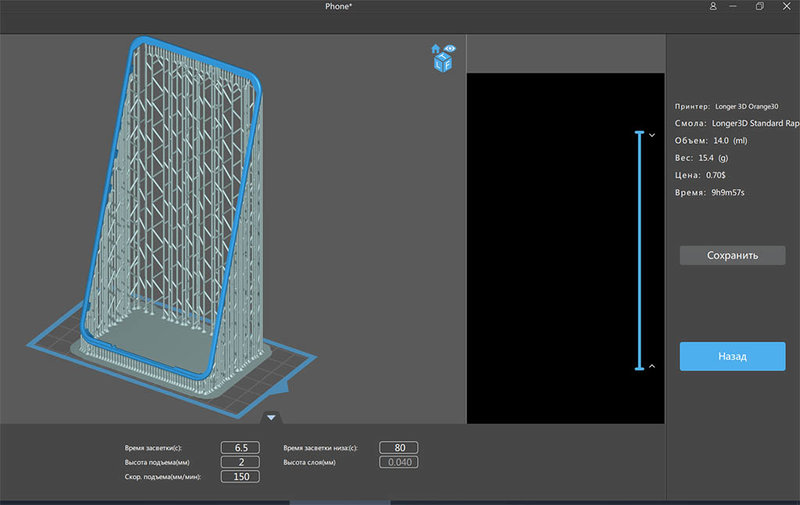Click the Высота подъема field showing 2
Screen dimensions: 800x505
tap(240, 462)
